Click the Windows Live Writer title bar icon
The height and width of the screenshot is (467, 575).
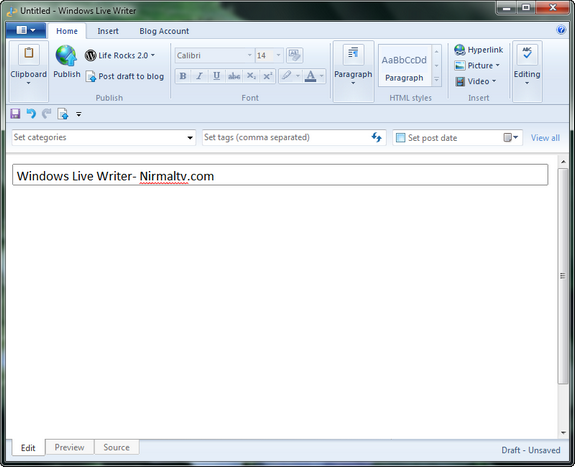coord(12,11)
